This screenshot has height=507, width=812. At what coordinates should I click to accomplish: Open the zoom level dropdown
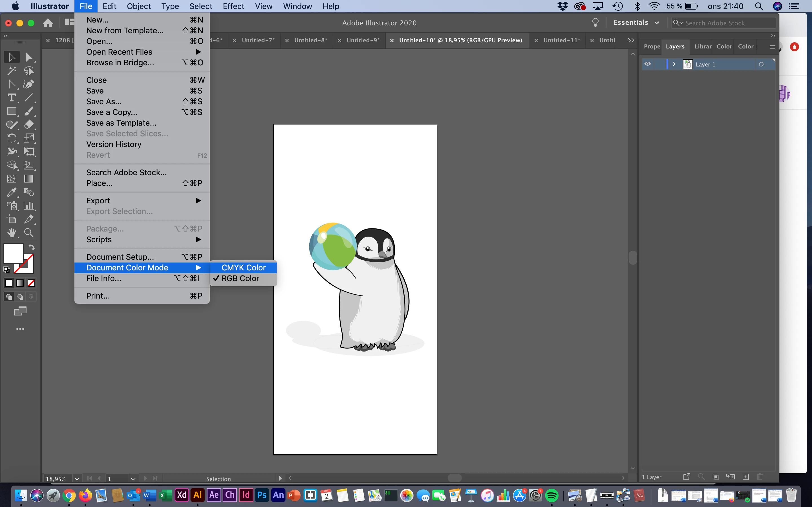77,479
